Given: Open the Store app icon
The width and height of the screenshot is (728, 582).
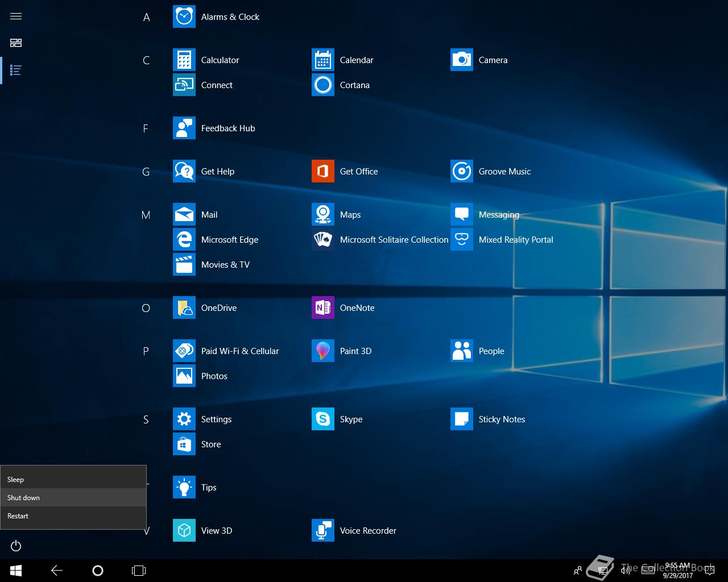Looking at the screenshot, I should click(x=184, y=444).
